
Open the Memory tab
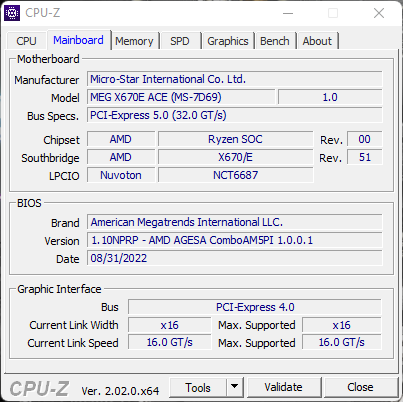(134, 41)
